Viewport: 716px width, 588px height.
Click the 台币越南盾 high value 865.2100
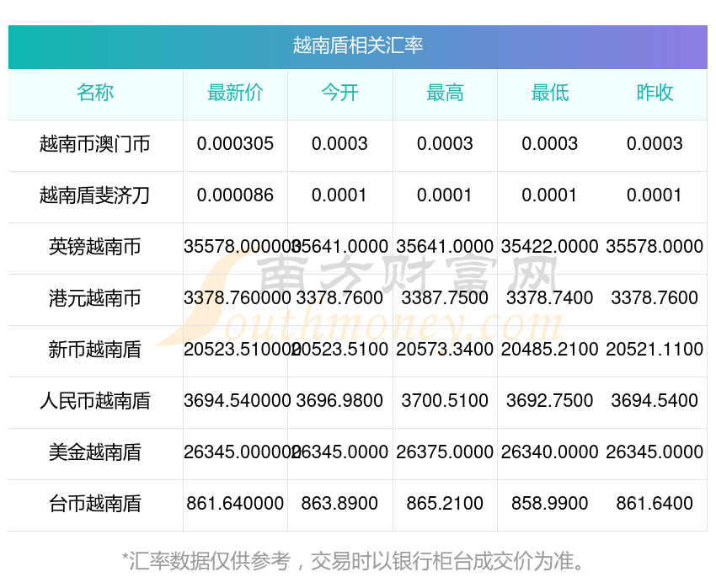(x=445, y=504)
